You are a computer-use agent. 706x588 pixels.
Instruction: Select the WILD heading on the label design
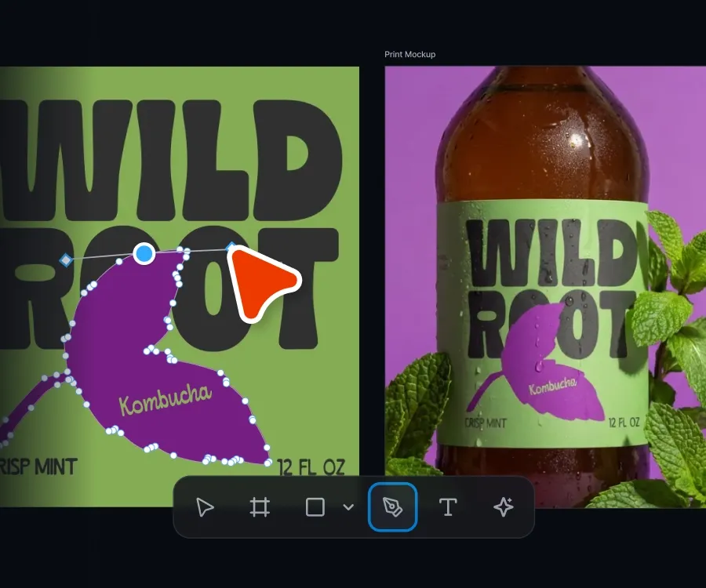171,160
